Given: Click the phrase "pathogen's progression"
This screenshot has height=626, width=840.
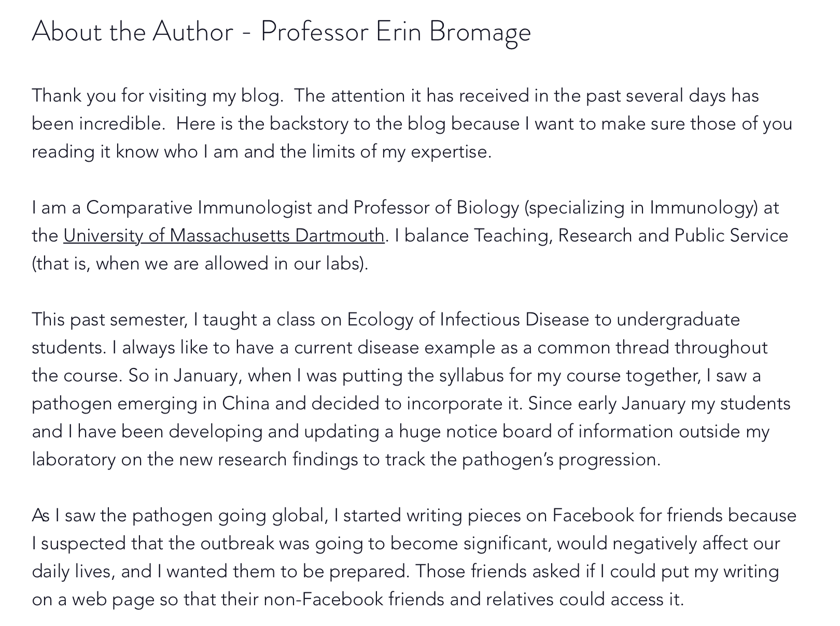Looking at the screenshot, I should (x=561, y=459).
